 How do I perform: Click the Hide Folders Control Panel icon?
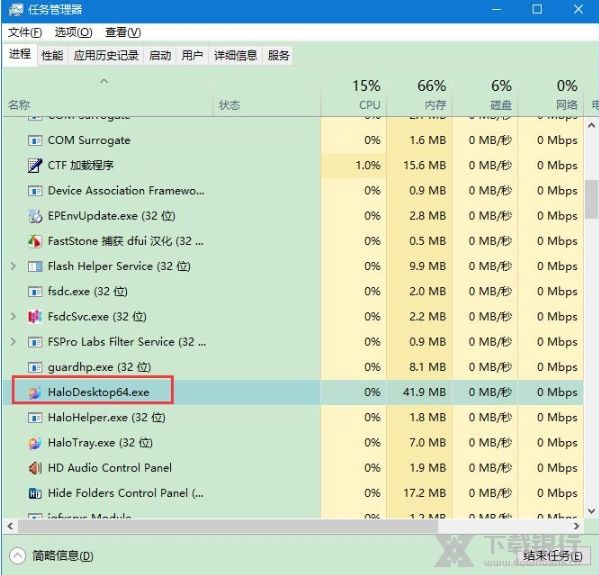point(35,493)
